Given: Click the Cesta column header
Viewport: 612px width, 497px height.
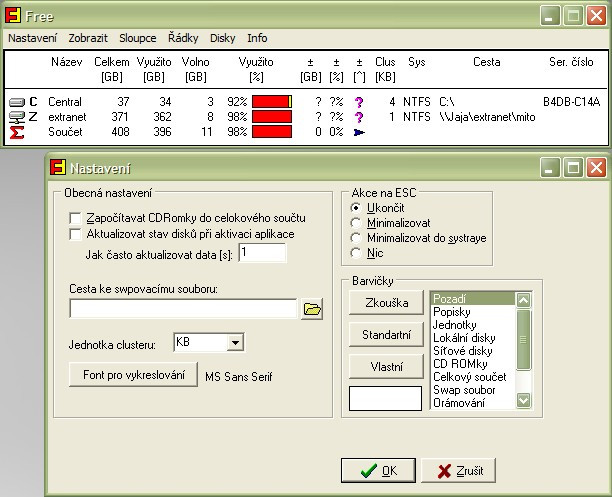Looking at the screenshot, I should click(487, 62).
